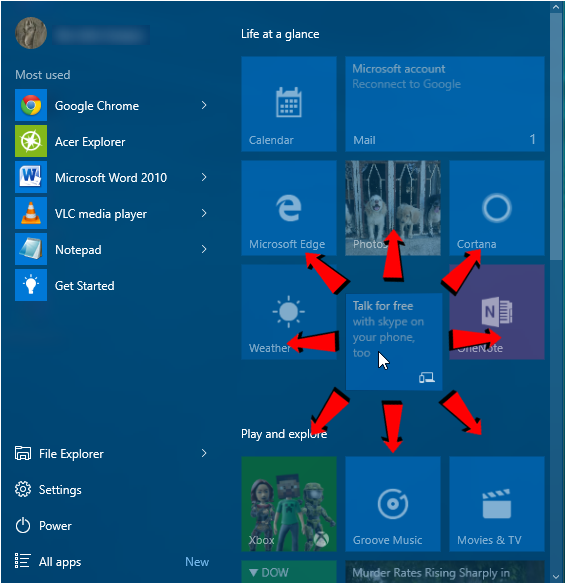Image resolution: width=566 pixels, height=585 pixels.
Task: Click the Settings label
Action: [60, 490]
